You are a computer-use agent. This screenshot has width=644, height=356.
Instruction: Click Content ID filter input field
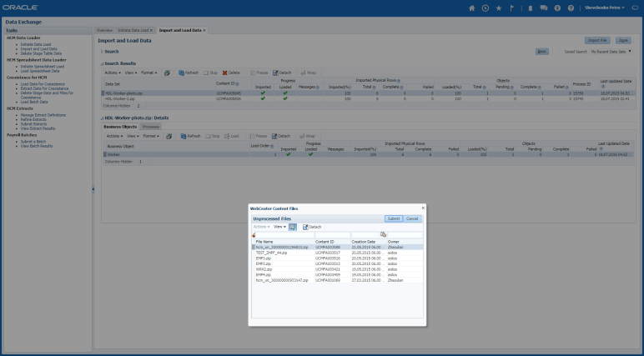point(333,235)
